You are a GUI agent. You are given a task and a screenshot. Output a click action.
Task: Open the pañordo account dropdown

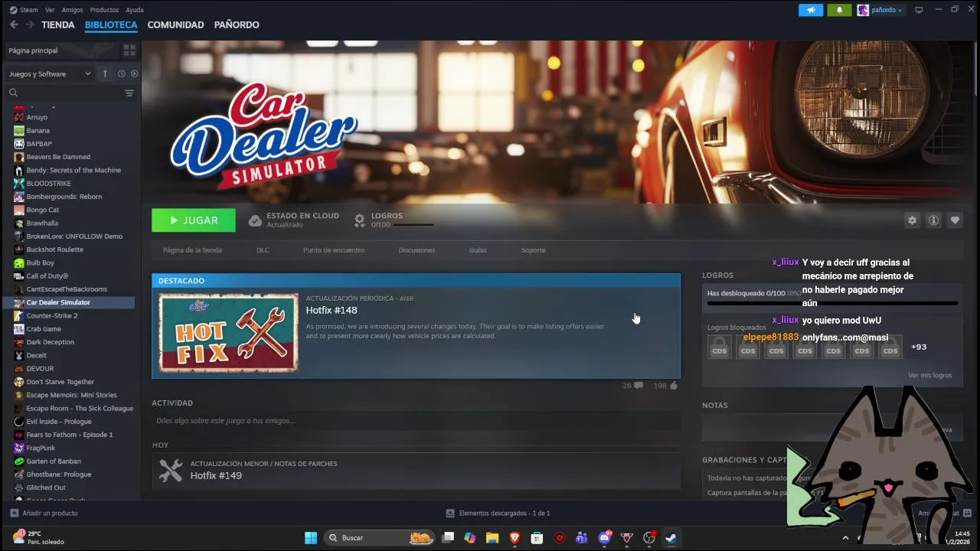[880, 10]
